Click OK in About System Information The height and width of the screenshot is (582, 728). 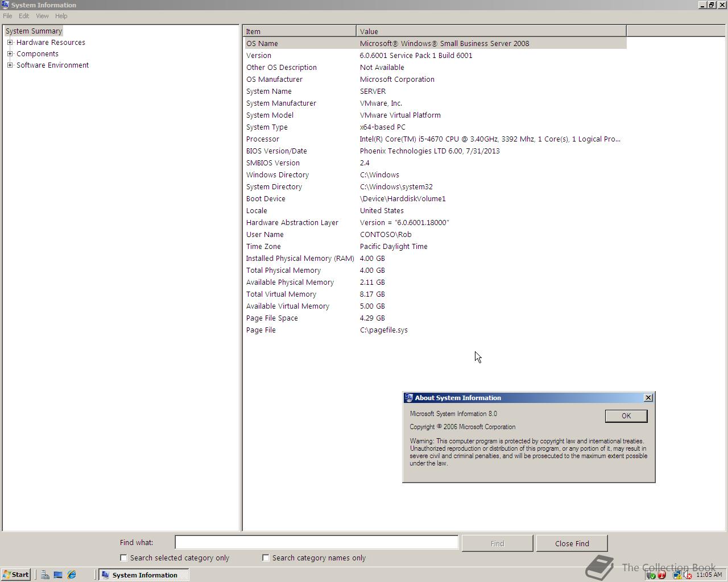click(x=626, y=415)
